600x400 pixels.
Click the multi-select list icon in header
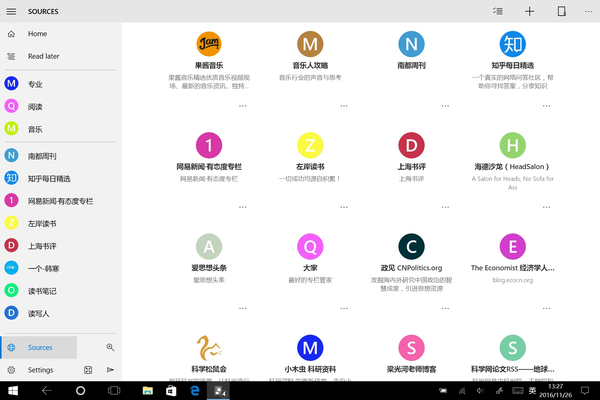point(497,11)
